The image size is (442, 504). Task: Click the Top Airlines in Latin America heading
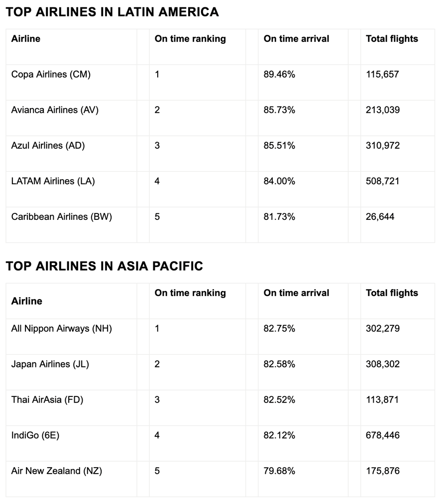tap(112, 12)
